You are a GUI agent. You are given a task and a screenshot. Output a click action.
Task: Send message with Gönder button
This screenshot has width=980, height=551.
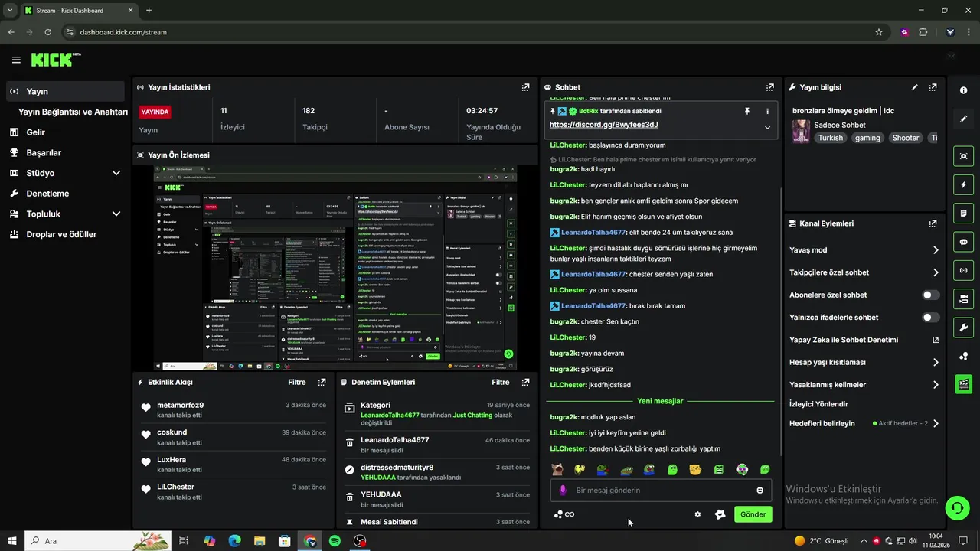point(753,514)
